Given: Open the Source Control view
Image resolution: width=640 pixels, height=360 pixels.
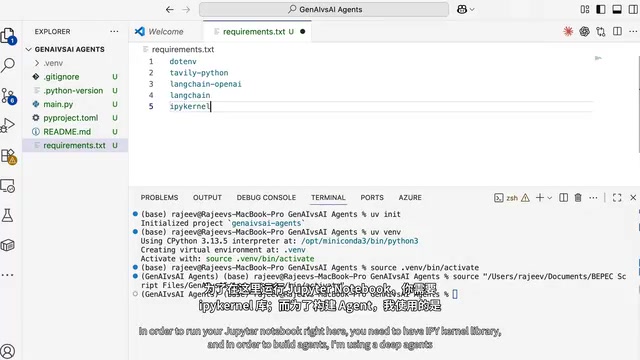Looking at the screenshot, I should [x=8, y=96].
